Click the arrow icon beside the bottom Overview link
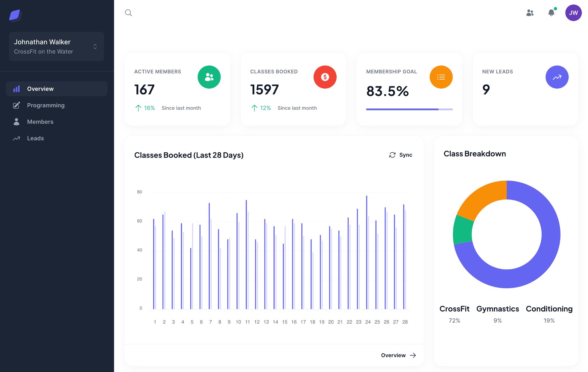This screenshot has height=372, width=588. click(x=413, y=355)
